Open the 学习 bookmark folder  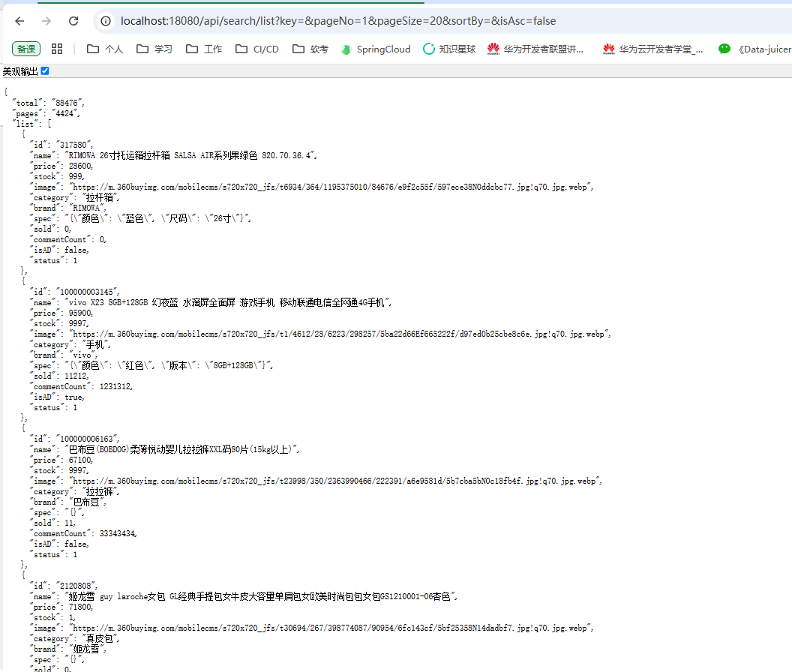154,49
